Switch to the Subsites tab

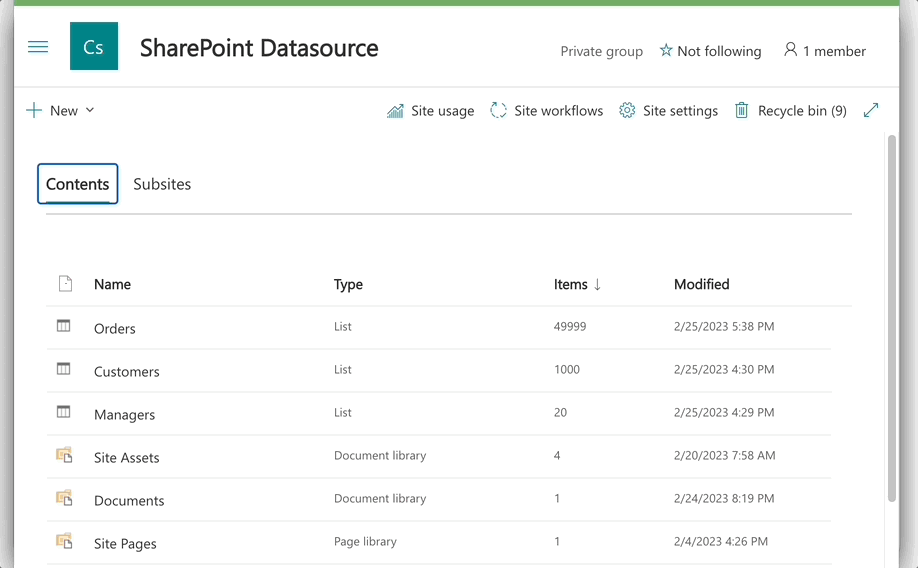[162, 184]
